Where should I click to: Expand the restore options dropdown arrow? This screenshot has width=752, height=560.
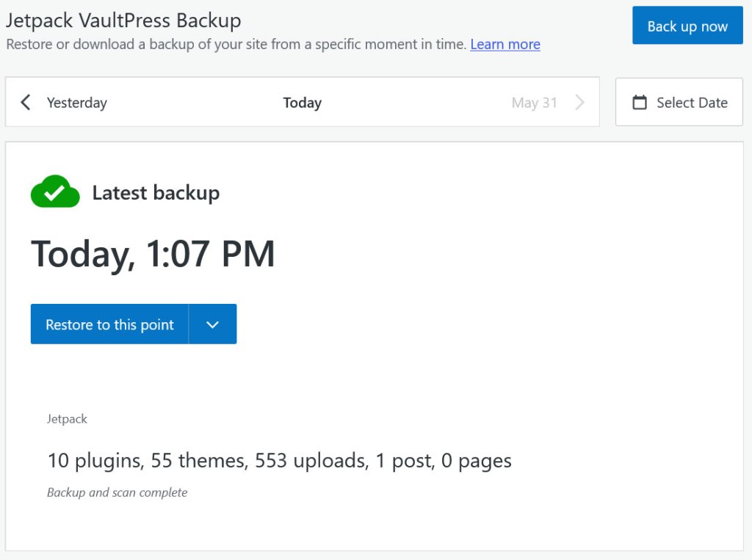212,324
